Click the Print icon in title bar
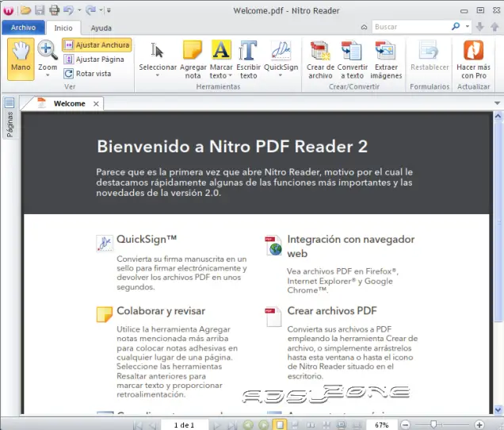The image size is (504, 430). pyautogui.click(x=54, y=10)
